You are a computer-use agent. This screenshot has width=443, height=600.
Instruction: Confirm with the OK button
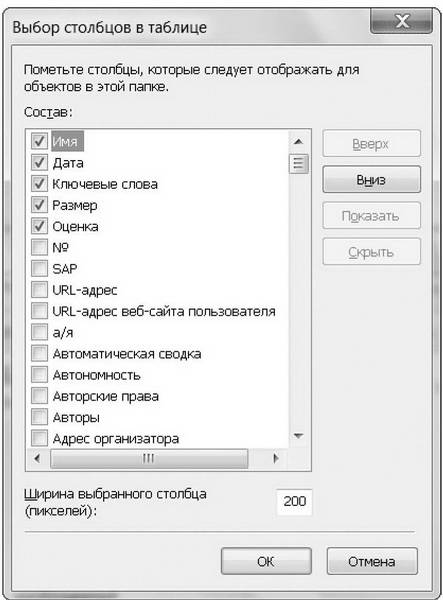click(x=266, y=561)
